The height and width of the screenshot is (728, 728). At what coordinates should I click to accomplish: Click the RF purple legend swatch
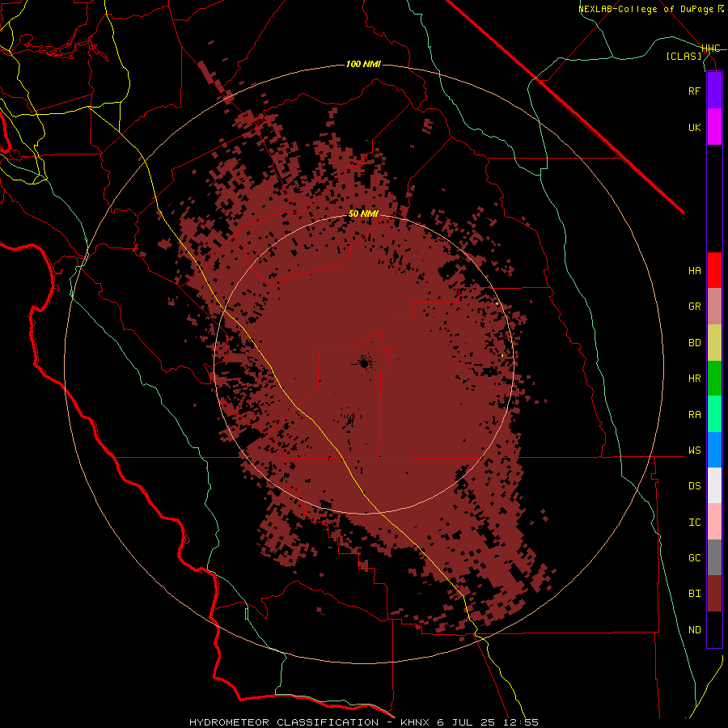(x=714, y=91)
